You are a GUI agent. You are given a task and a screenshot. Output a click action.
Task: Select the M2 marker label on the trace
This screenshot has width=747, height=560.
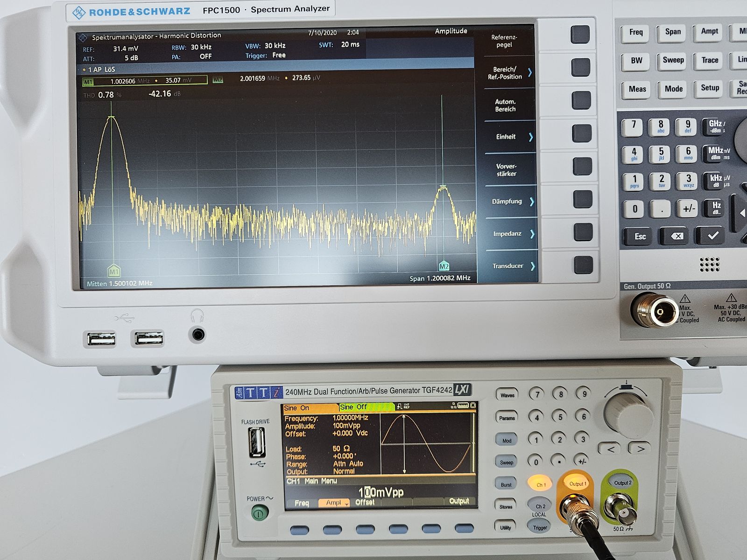444,266
